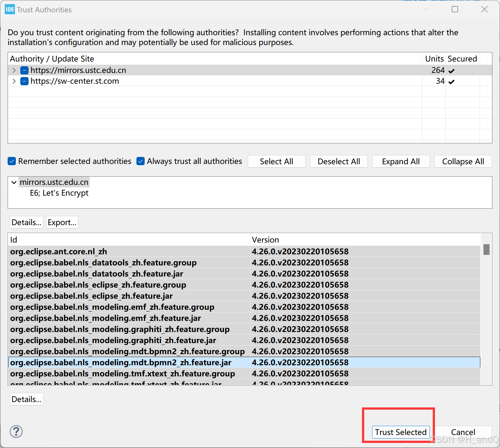Click the Cancel button

coord(463,432)
